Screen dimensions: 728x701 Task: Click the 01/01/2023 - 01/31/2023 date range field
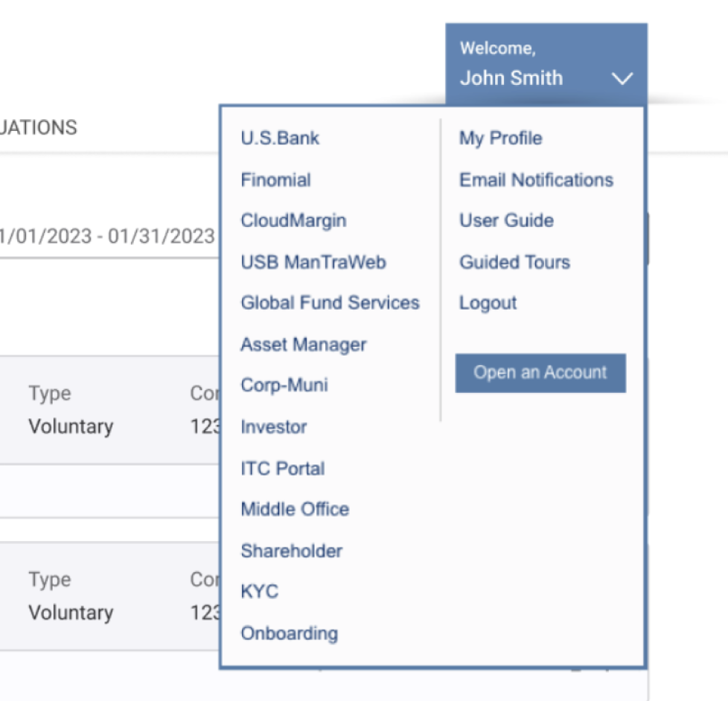click(109, 237)
